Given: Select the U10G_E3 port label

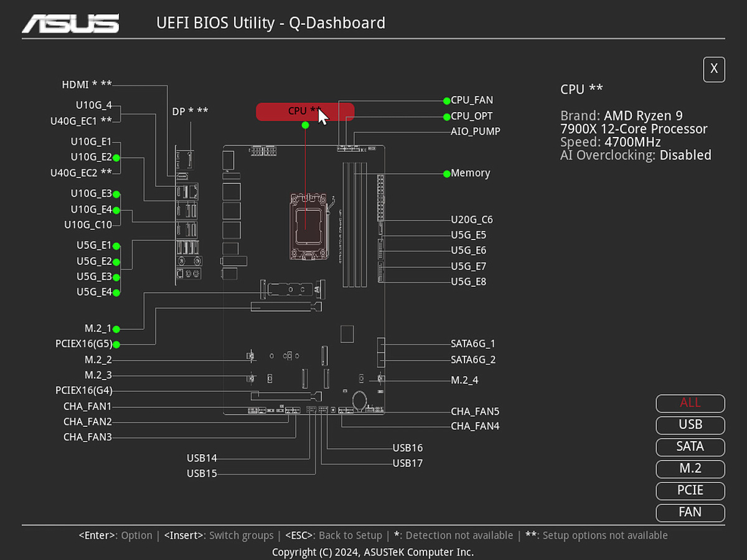Looking at the screenshot, I should 91,194.
